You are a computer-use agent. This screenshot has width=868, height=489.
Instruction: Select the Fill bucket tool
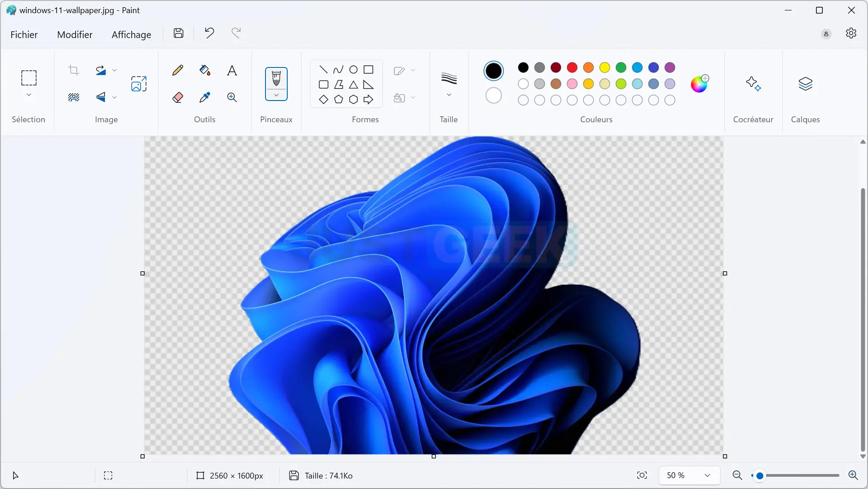coord(205,70)
